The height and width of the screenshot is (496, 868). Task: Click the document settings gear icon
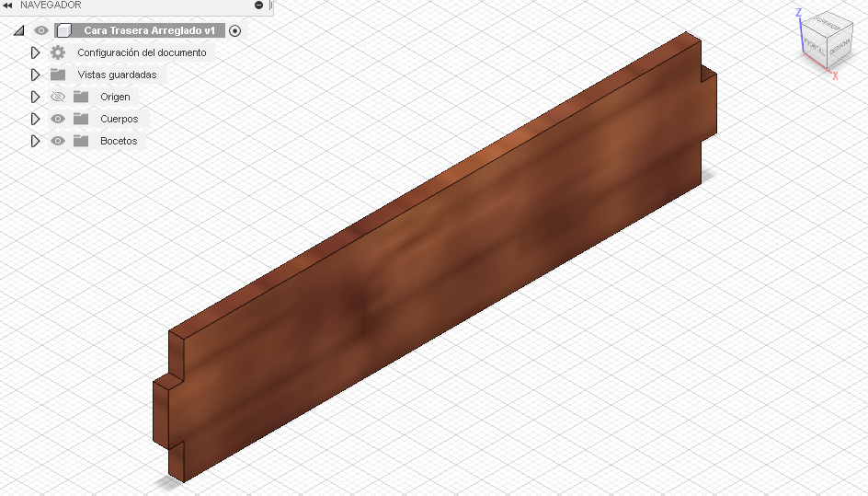pyautogui.click(x=58, y=52)
